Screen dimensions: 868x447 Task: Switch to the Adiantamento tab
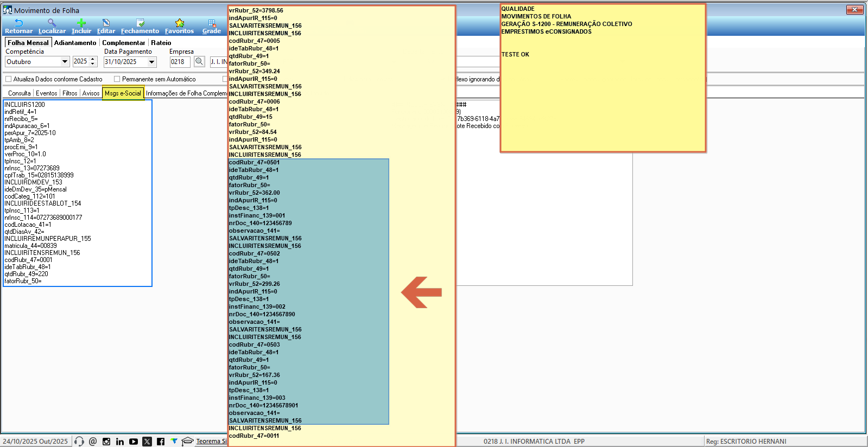tap(75, 43)
